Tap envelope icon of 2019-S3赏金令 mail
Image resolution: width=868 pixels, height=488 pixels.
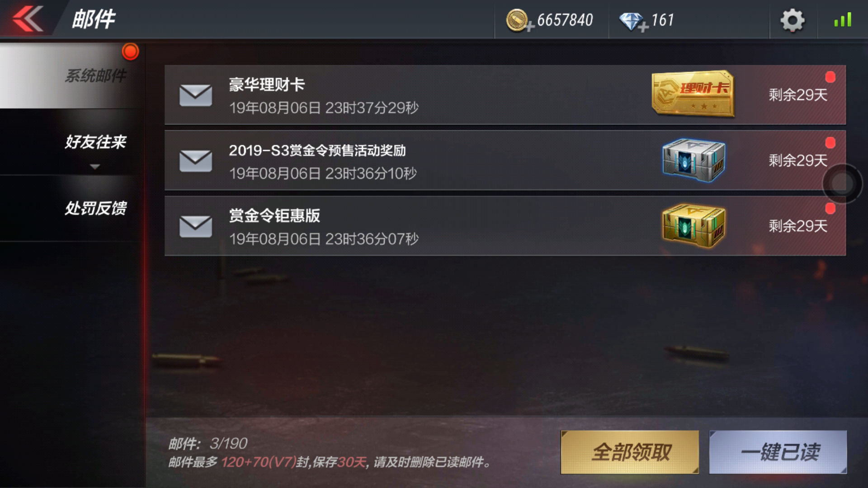[196, 160]
